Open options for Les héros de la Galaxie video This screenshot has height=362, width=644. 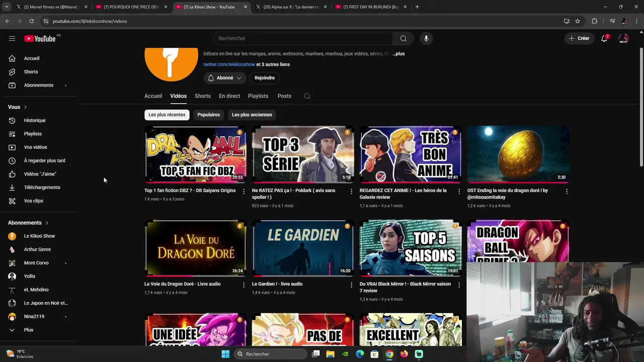point(459,191)
